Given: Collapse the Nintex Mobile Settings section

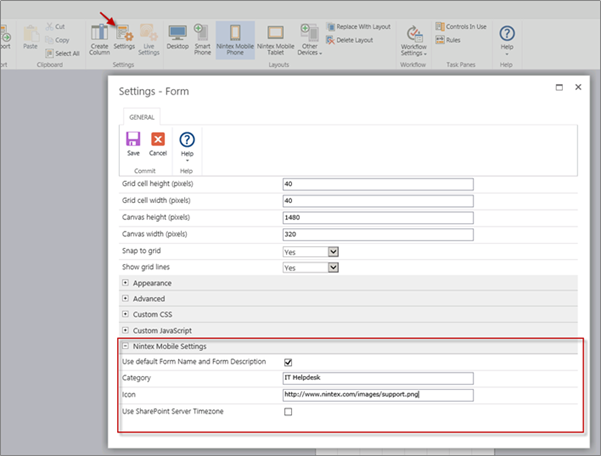Looking at the screenshot, I should [125, 346].
